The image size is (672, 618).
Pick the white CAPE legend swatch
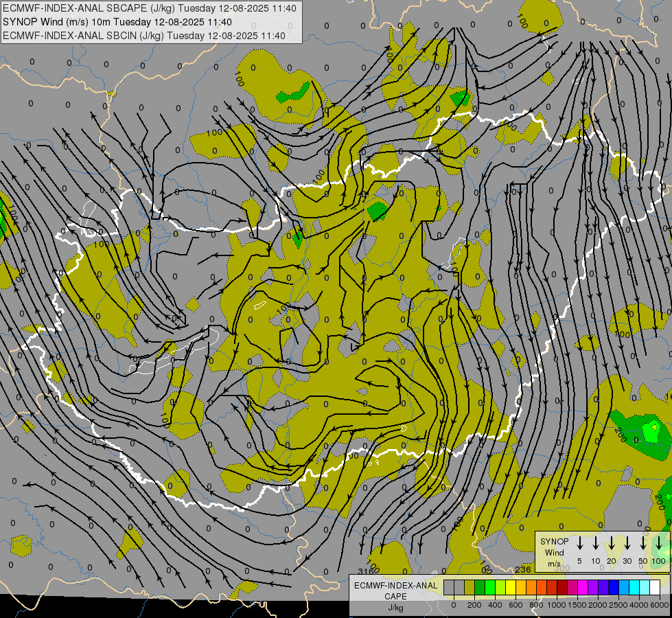point(655,587)
